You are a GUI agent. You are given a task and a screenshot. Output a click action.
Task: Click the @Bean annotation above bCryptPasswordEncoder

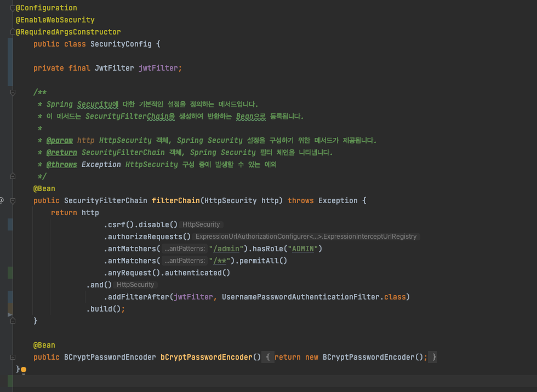coord(44,345)
